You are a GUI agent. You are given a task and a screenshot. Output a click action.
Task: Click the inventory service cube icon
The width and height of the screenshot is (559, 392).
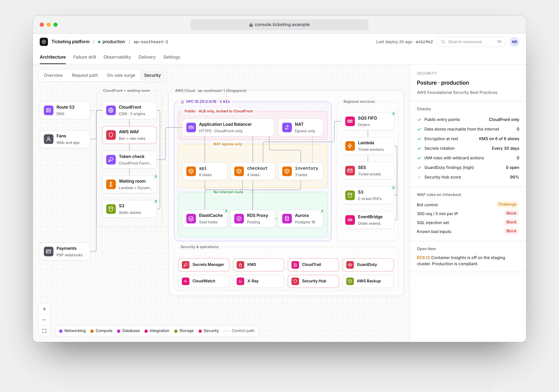287,171
